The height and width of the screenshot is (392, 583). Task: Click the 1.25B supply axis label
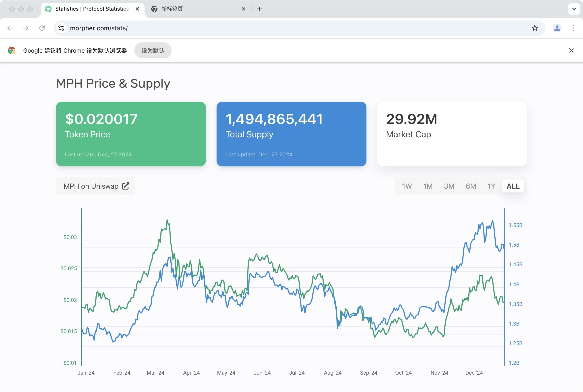[x=515, y=343]
